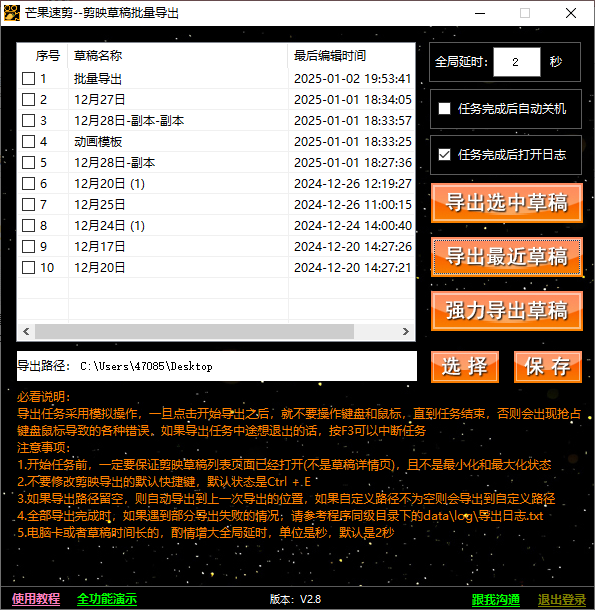Open the 使用教程 link

click(x=36, y=599)
